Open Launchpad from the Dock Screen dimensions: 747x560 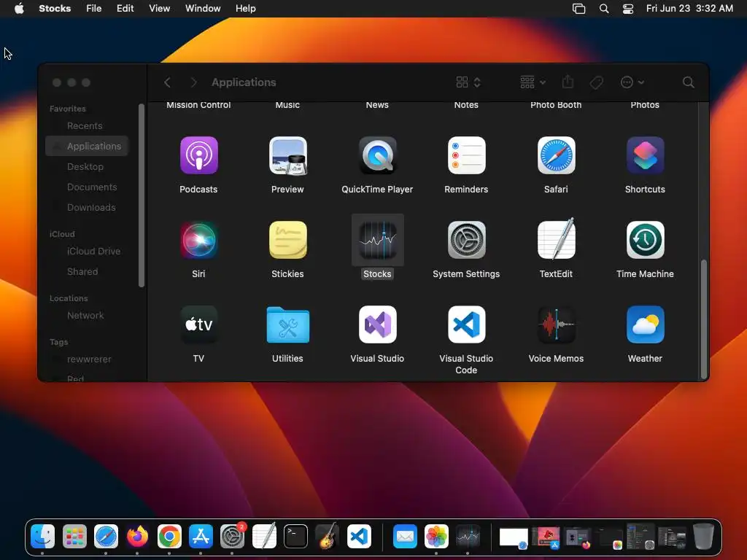point(74,537)
